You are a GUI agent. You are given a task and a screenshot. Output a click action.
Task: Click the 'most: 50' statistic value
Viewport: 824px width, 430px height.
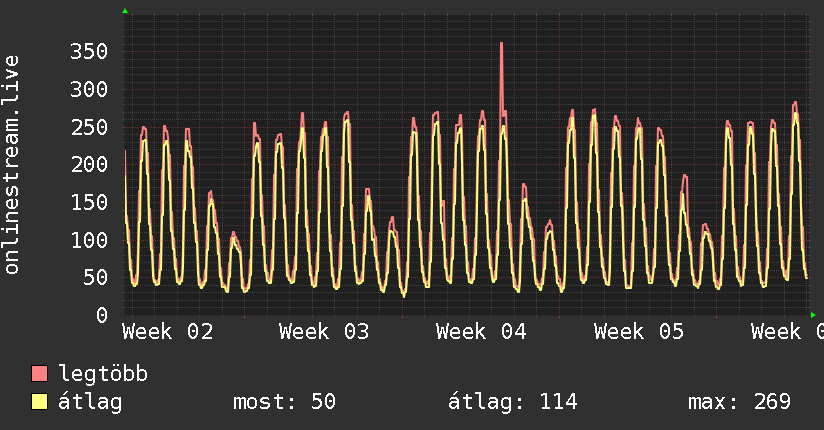click(x=284, y=402)
